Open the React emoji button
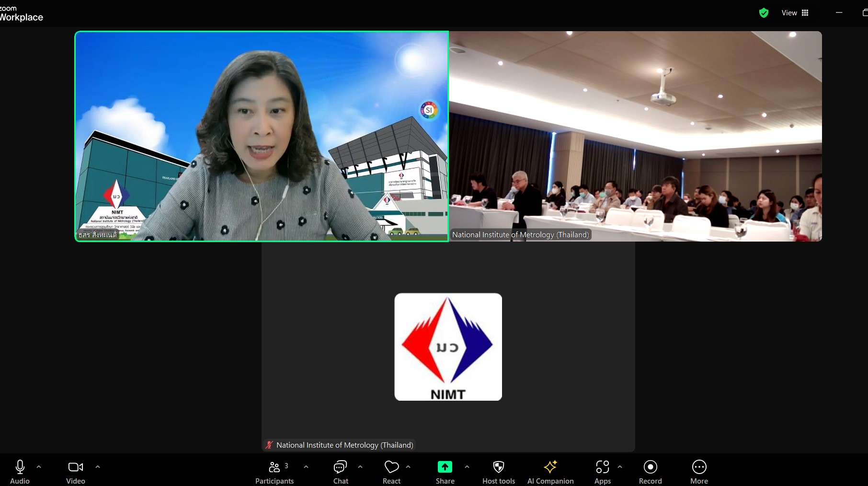This screenshot has width=868, height=486. coord(391,472)
